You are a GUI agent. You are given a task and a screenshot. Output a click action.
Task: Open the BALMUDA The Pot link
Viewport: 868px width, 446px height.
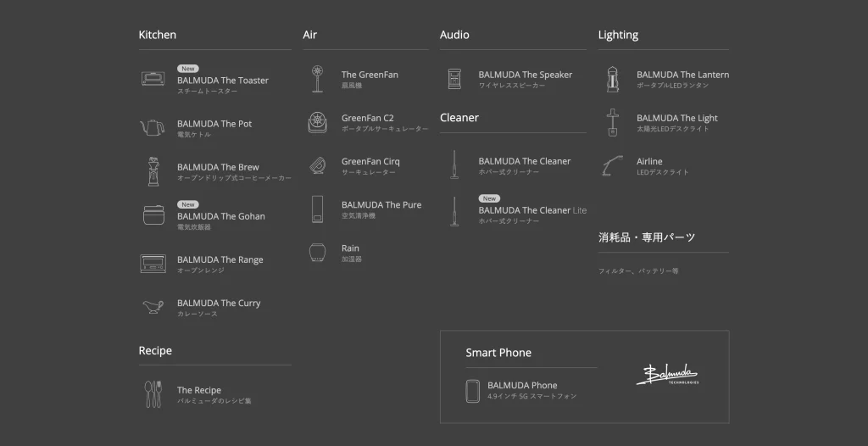point(214,124)
